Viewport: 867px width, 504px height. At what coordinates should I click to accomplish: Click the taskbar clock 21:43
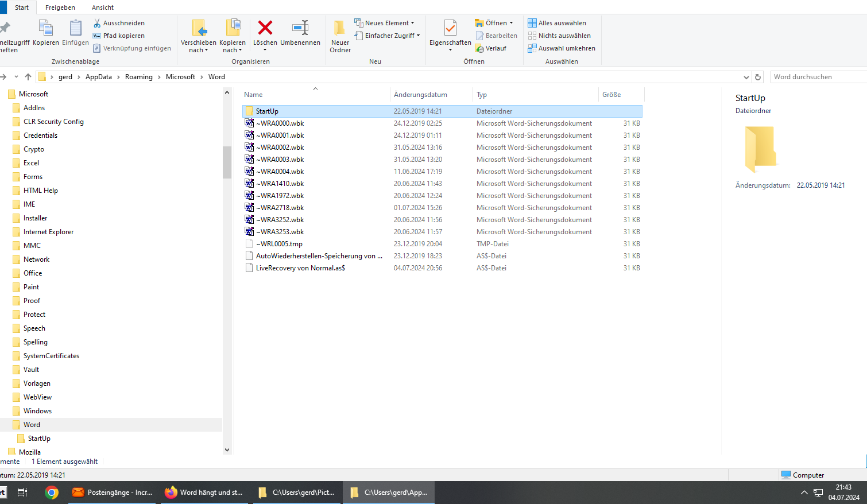click(x=843, y=487)
